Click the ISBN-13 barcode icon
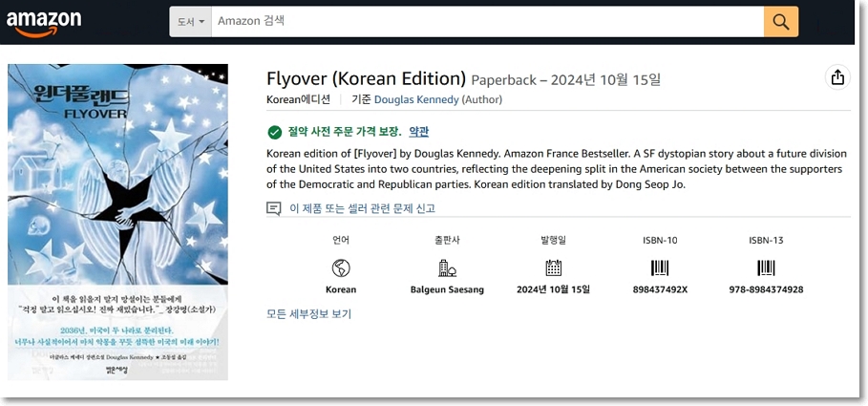This screenshot has width=868, height=406. [766, 268]
